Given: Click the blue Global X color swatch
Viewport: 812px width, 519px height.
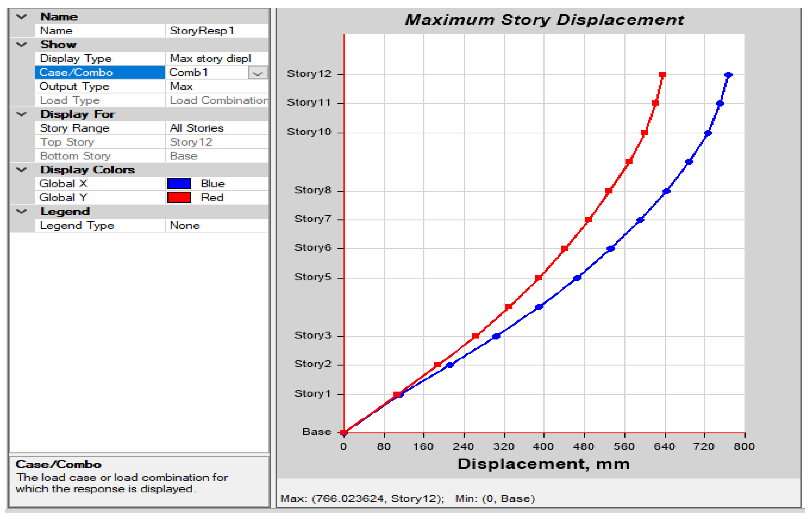Looking at the screenshot, I should coord(179,184).
